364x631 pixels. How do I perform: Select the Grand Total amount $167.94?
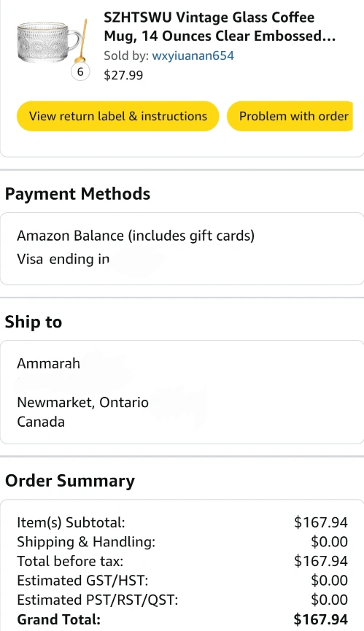[x=320, y=619]
